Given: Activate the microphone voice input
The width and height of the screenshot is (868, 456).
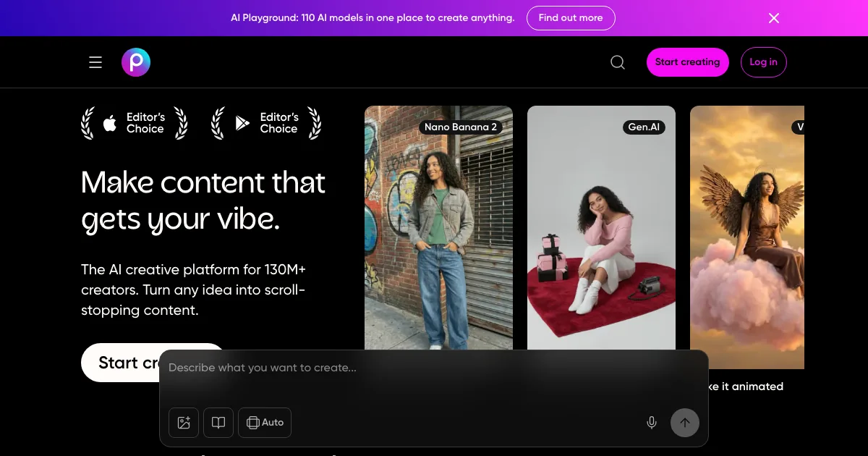Looking at the screenshot, I should pos(652,423).
